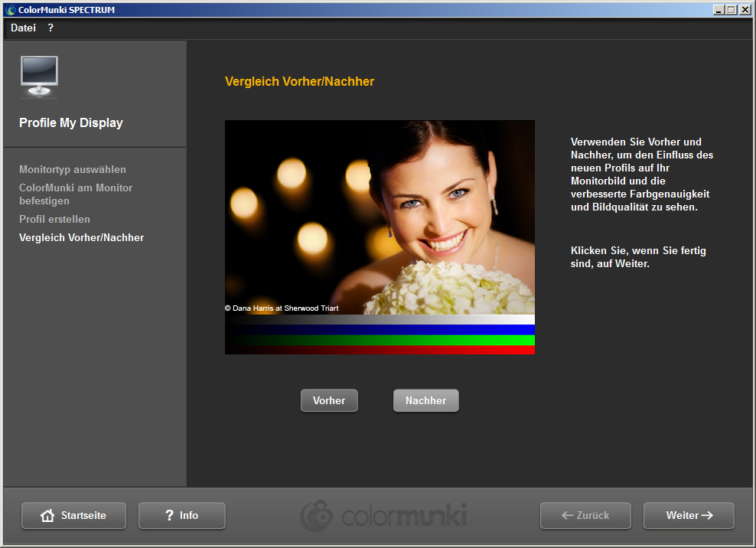Show the Nachher (after) view
Screen dimensions: 756x548
tap(425, 400)
